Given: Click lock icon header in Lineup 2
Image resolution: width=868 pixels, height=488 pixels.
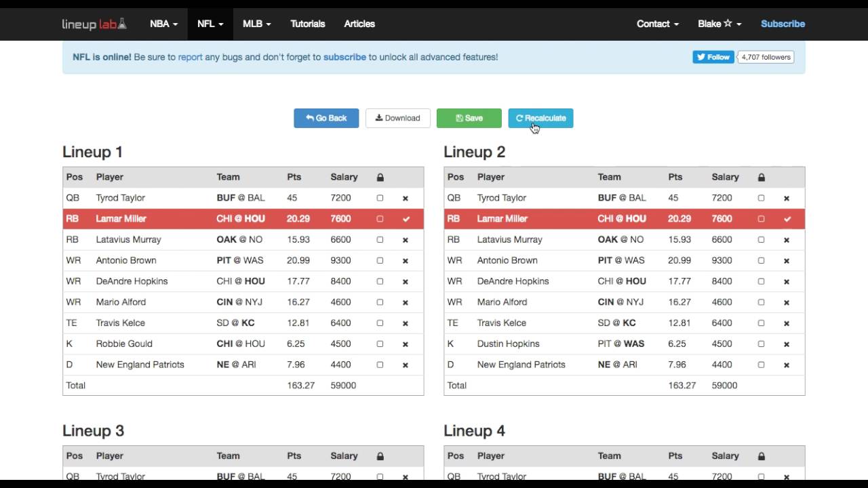Looking at the screenshot, I should tap(761, 178).
